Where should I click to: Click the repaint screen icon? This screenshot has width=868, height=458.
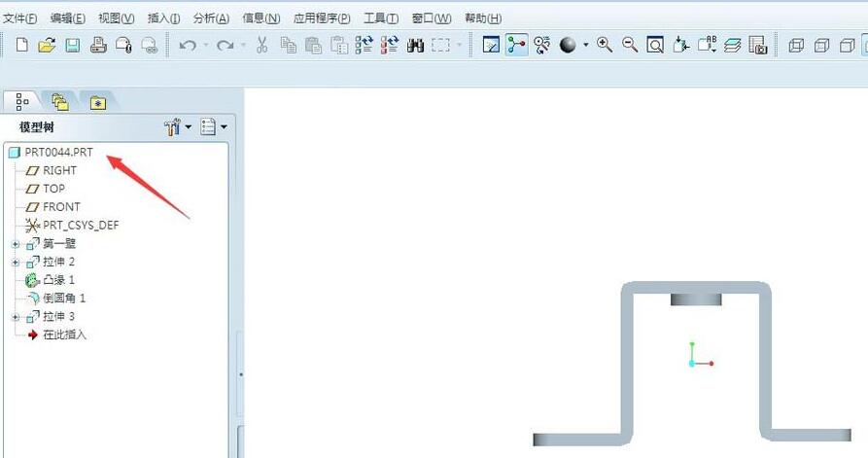491,45
